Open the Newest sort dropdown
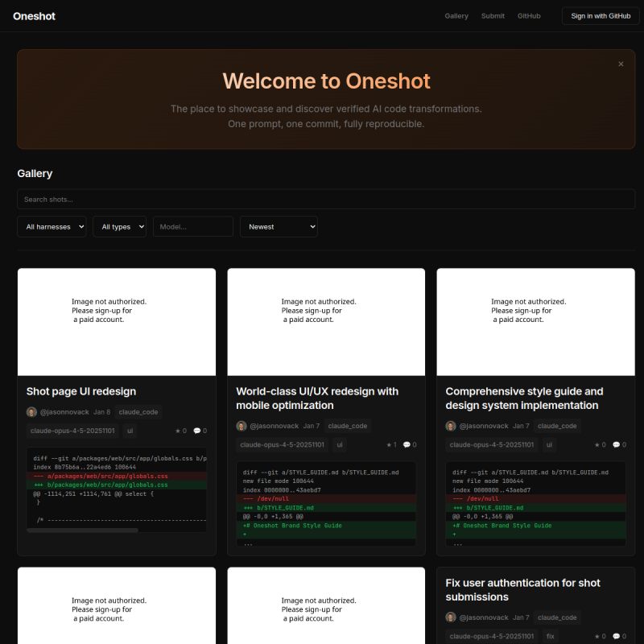This screenshot has height=644, width=644. (x=279, y=227)
